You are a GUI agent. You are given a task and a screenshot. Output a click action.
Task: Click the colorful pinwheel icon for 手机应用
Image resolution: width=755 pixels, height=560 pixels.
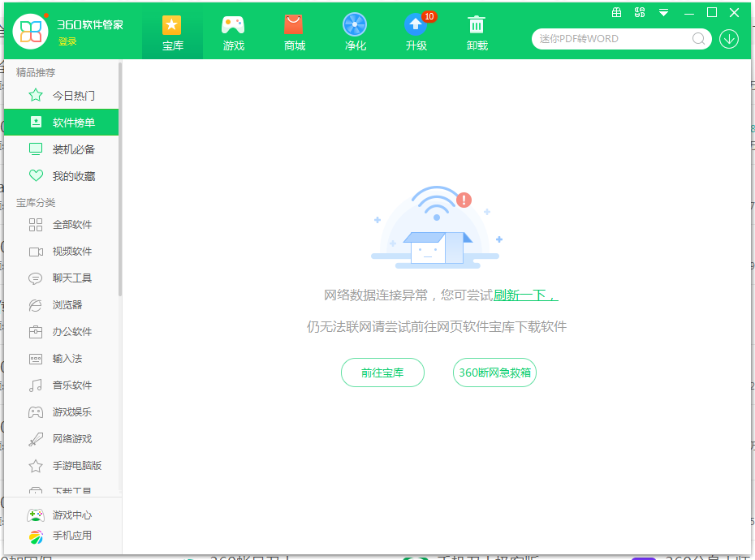click(36, 536)
